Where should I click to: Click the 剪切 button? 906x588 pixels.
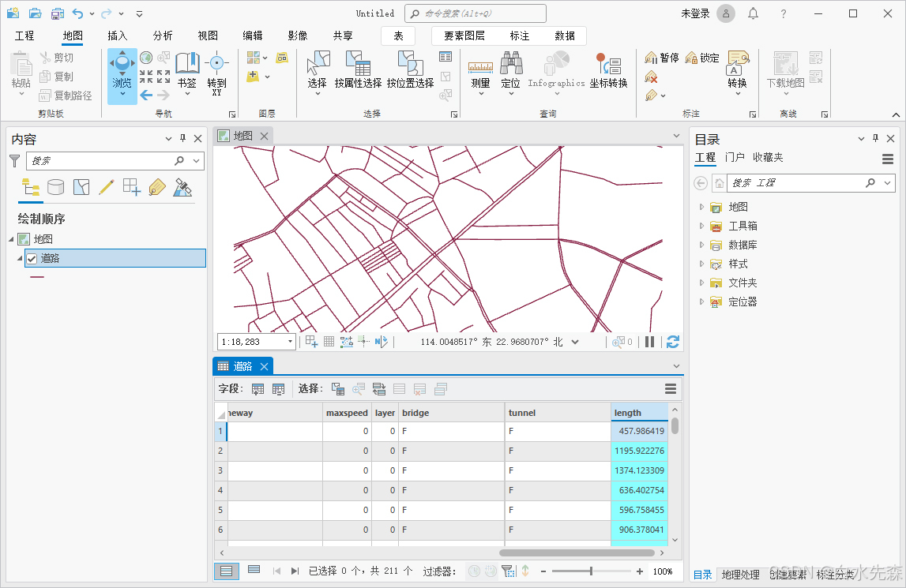[x=57, y=58]
